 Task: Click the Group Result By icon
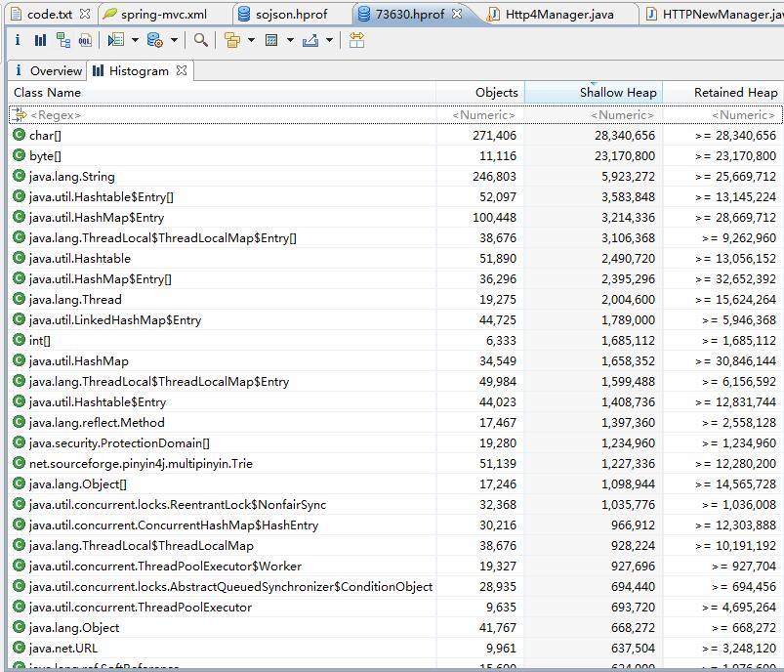pos(232,40)
